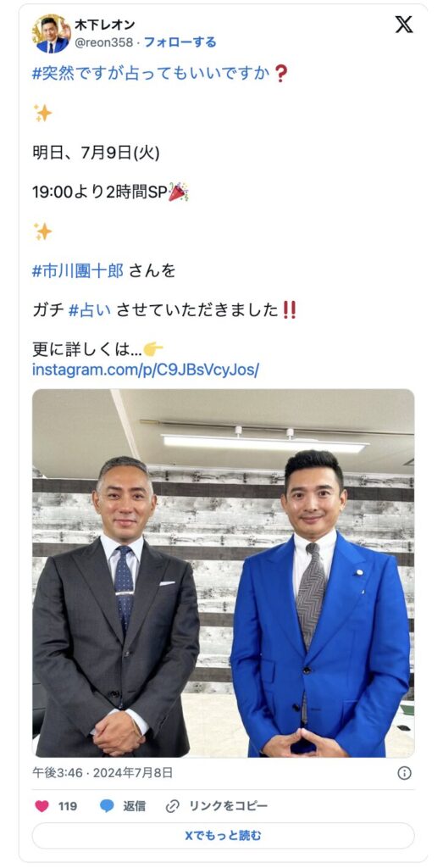The height and width of the screenshot is (868, 443).
Task: Click リンクをコピー text
Action: [x=229, y=806]
